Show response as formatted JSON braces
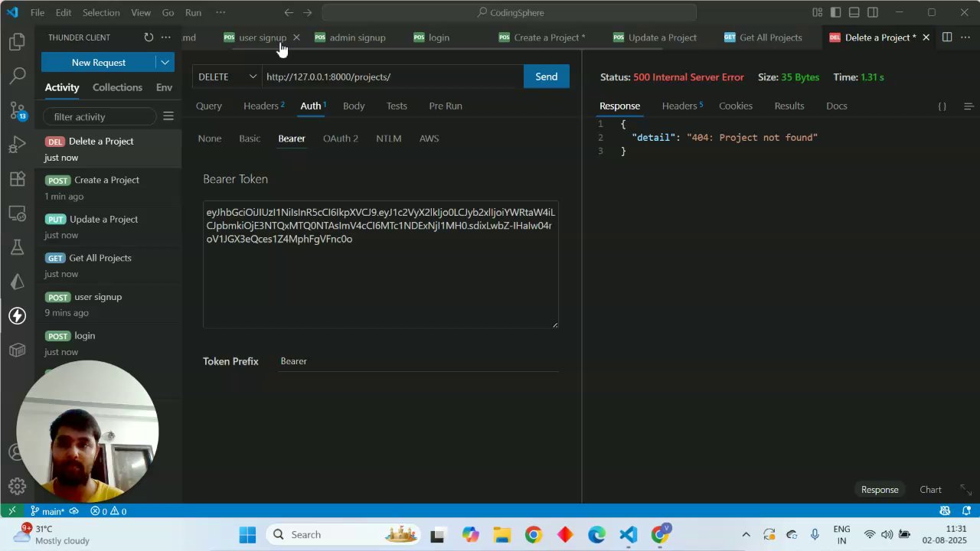The height and width of the screenshot is (551, 980). click(942, 106)
